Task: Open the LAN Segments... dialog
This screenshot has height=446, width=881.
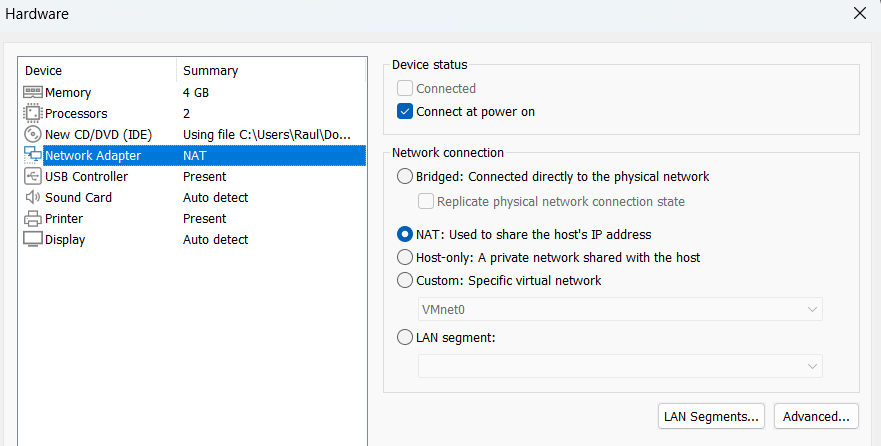Action: [712, 415]
